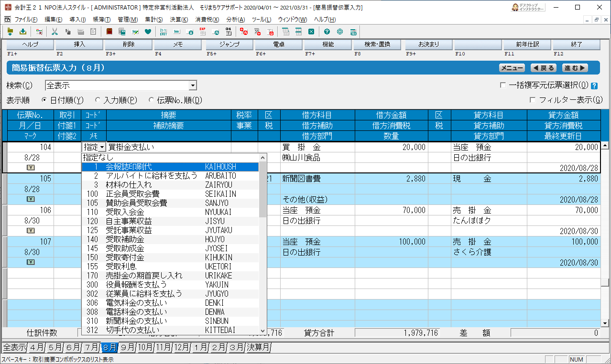
Task: Click the EXP export toolbar icon
Action: [x=203, y=32]
